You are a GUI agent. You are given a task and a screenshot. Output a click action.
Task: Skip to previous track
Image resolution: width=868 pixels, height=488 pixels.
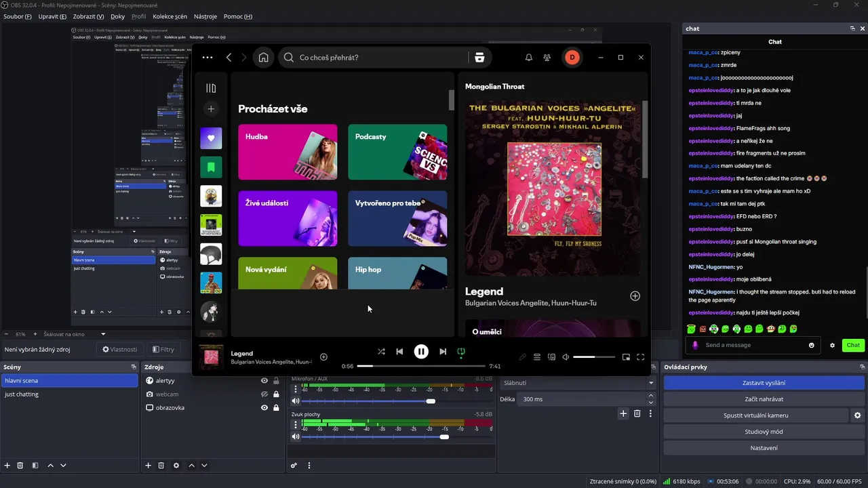pyautogui.click(x=399, y=352)
